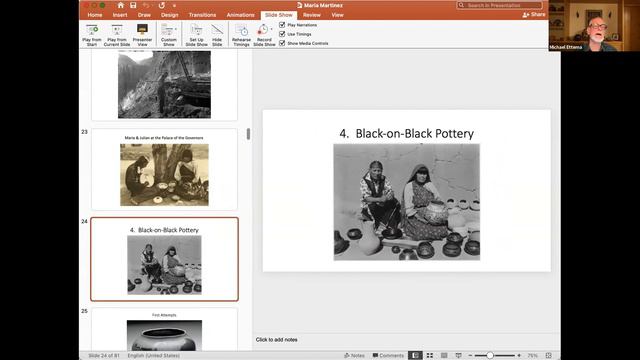Toggle the Play Narrations checkbox

(282, 25)
